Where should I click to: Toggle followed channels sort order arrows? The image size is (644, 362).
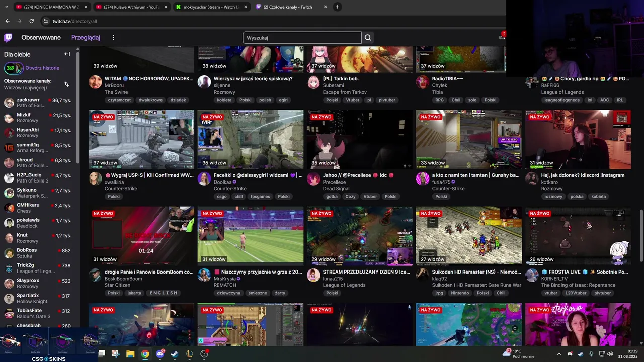pos(66,84)
